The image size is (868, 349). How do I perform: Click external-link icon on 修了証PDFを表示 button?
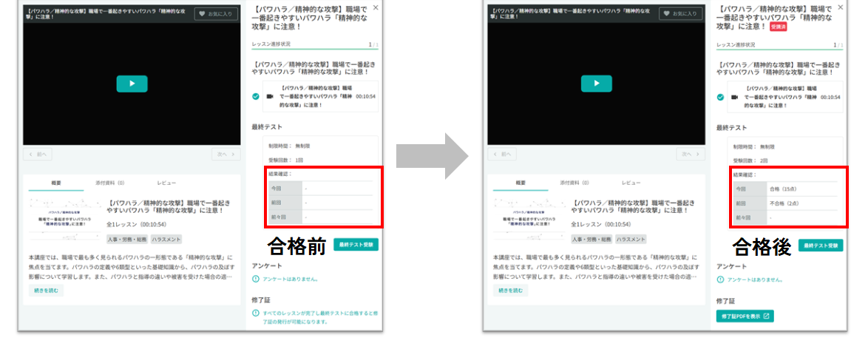point(765,316)
